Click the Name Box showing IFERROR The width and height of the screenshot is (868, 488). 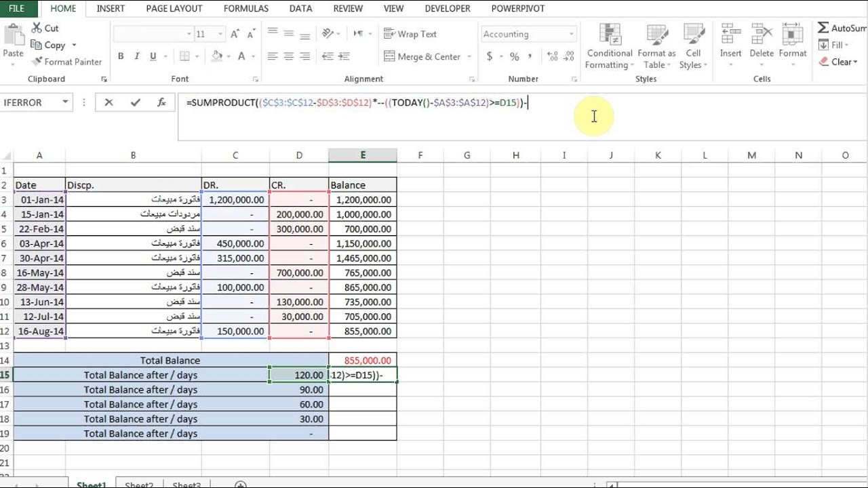pyautogui.click(x=31, y=102)
